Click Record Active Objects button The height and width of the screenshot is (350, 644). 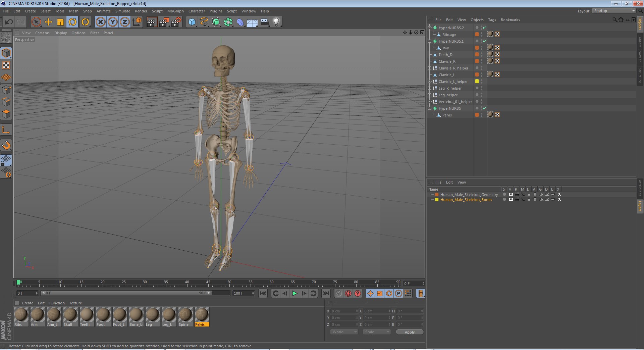339,293
